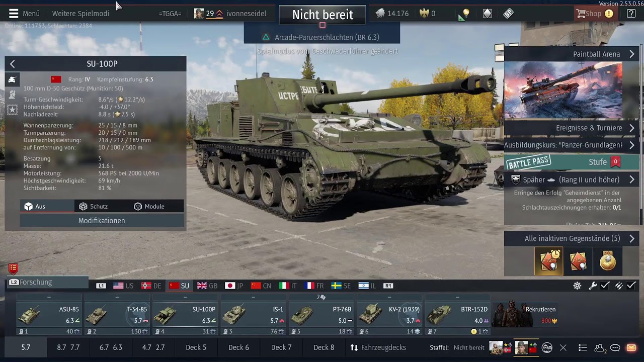644x362 pixels.
Task: Click the red shield badge icon
Action: click(x=14, y=269)
